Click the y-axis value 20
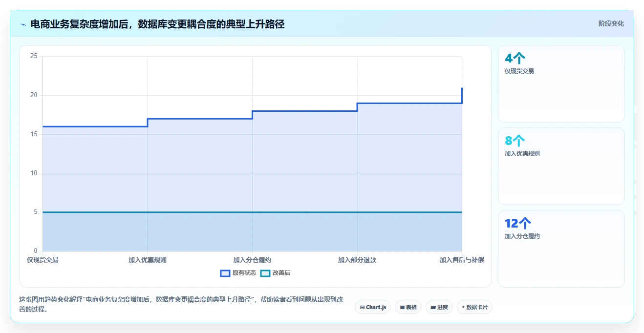 click(34, 95)
